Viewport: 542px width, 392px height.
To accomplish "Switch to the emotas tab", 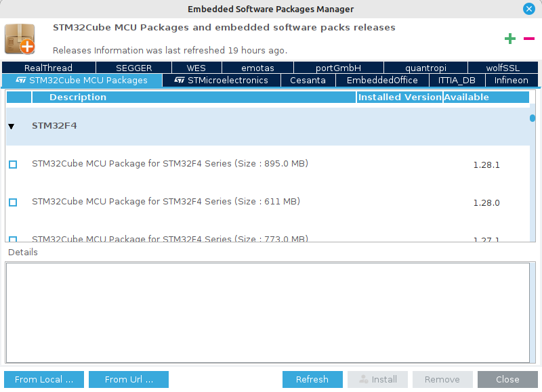I will (x=257, y=68).
